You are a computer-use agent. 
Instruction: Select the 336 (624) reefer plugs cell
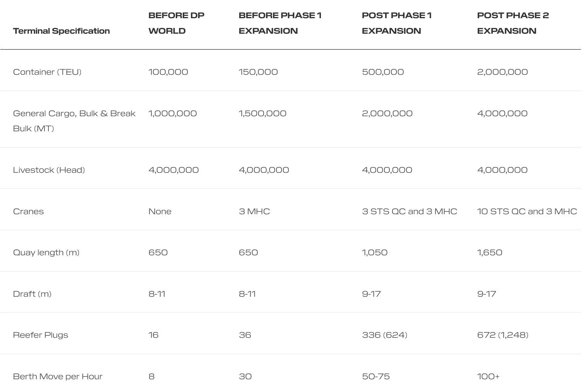pyautogui.click(x=384, y=335)
